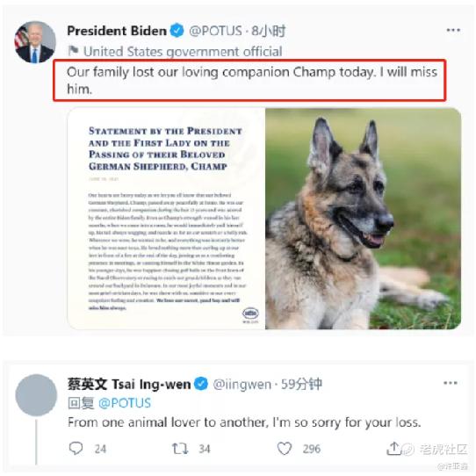
Task: Click the verified badge next to President Biden
Action: pos(177,31)
